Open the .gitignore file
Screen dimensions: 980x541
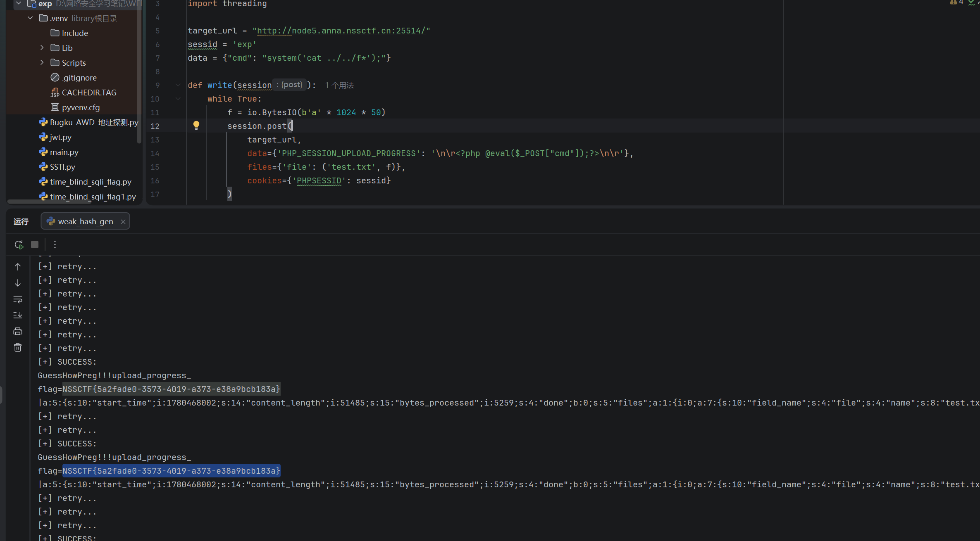coord(79,78)
